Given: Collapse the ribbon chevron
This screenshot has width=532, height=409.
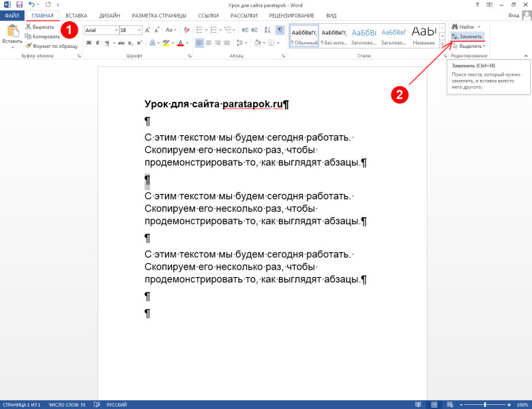Looking at the screenshot, I should [x=526, y=56].
